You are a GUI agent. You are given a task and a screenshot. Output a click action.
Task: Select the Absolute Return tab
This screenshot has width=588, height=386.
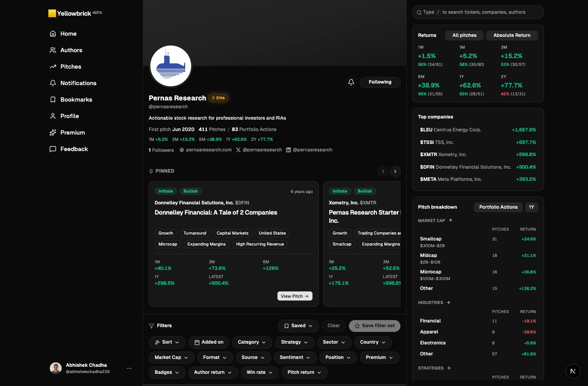pos(512,35)
